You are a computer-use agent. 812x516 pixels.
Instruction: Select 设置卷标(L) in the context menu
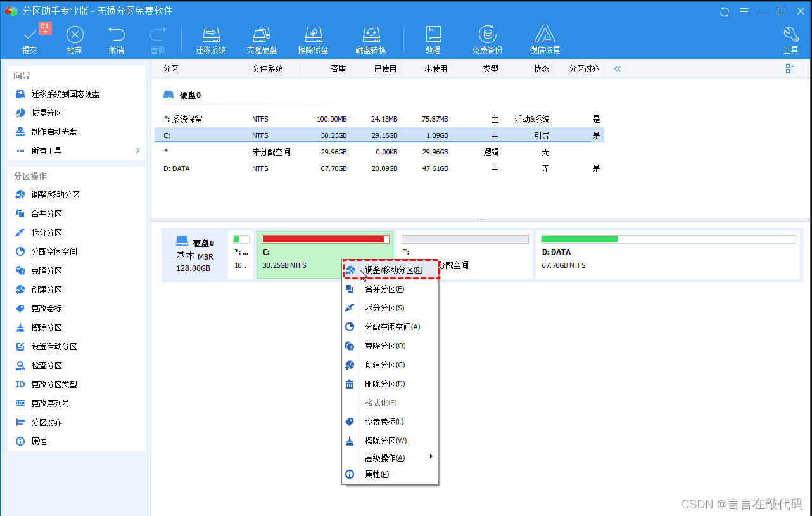click(x=390, y=422)
